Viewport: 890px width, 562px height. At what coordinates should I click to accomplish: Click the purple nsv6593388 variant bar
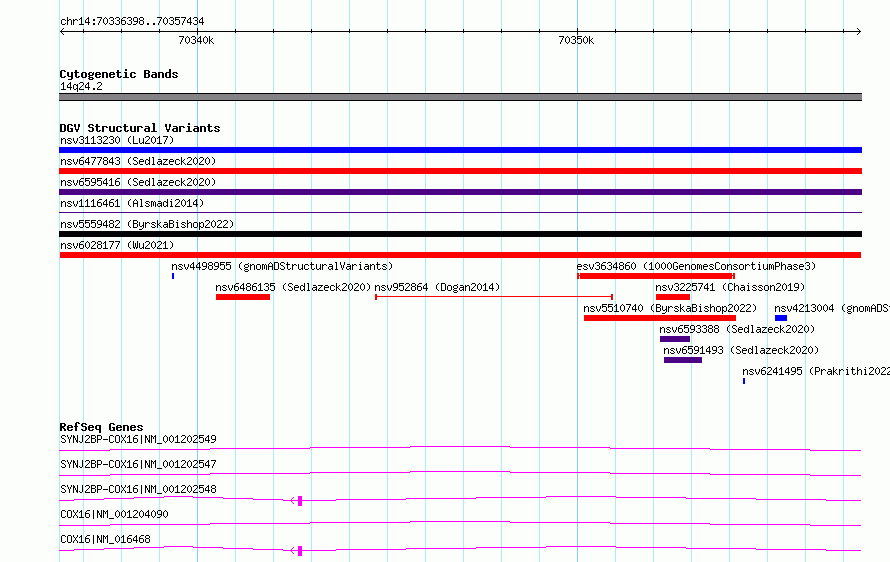point(675,339)
